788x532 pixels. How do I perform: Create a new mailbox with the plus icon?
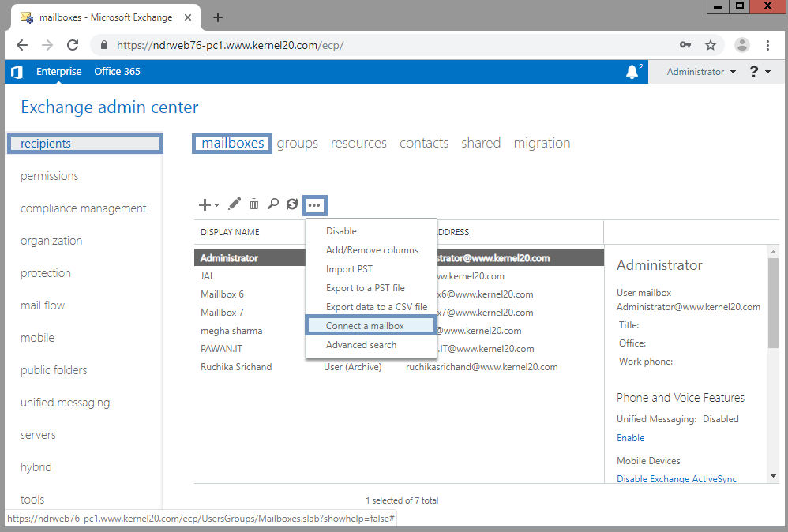(204, 204)
